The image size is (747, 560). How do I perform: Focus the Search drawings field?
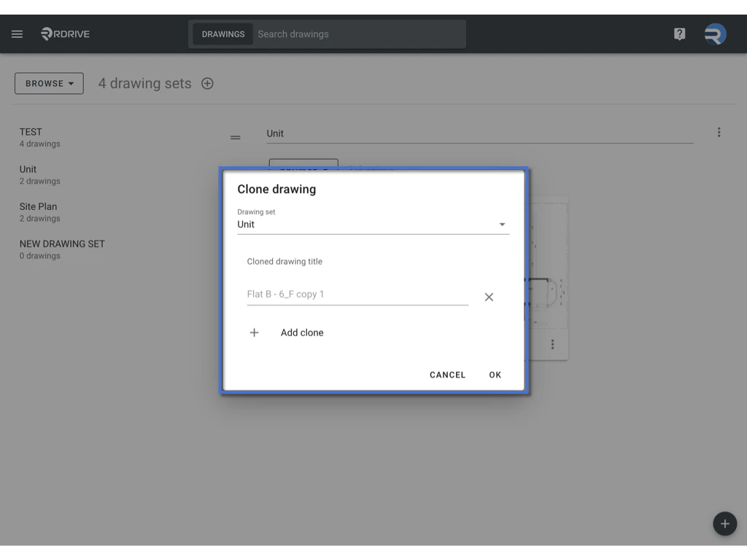pyautogui.click(x=359, y=34)
